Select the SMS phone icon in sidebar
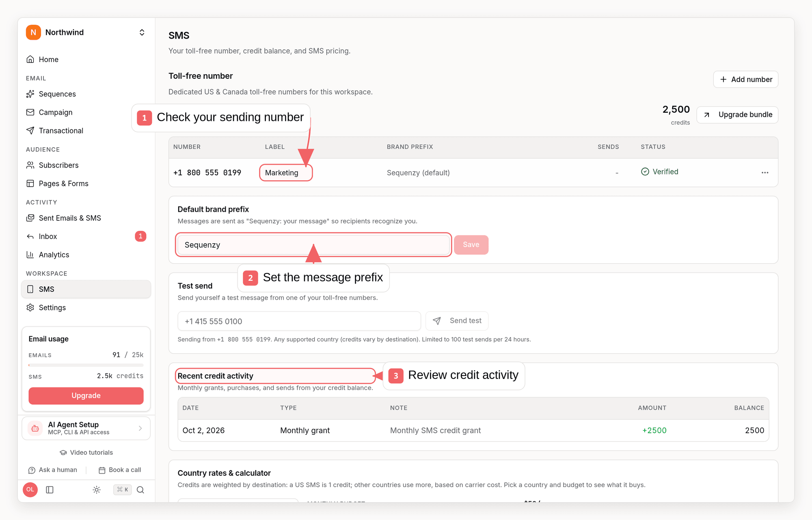Image resolution: width=812 pixels, height=520 pixels. tap(30, 289)
